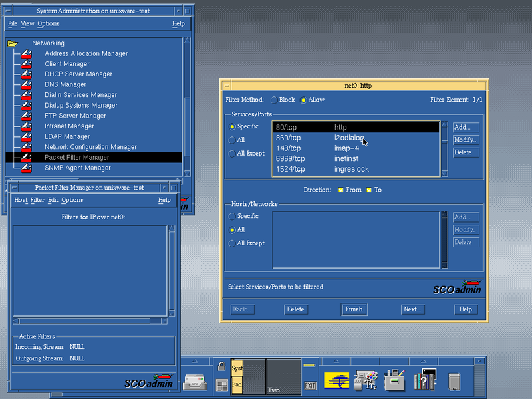Click Modify... beside the Services/Ports list

click(466, 140)
